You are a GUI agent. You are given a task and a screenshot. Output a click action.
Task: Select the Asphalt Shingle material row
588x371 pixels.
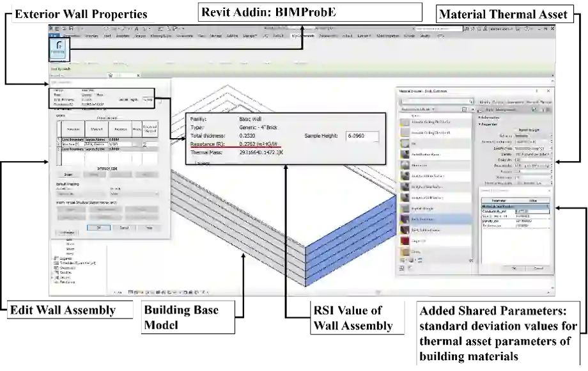point(435,208)
